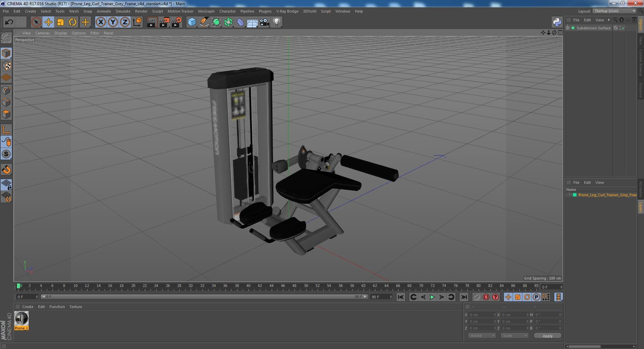Image resolution: width=644 pixels, height=349 pixels.
Task: Click the green layer color swatch
Action: pos(575,195)
